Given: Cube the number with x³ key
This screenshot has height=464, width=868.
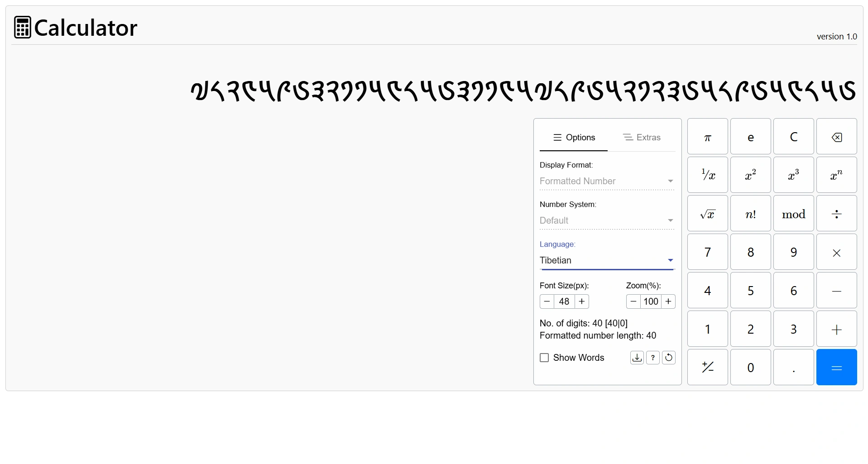Looking at the screenshot, I should 793,175.
